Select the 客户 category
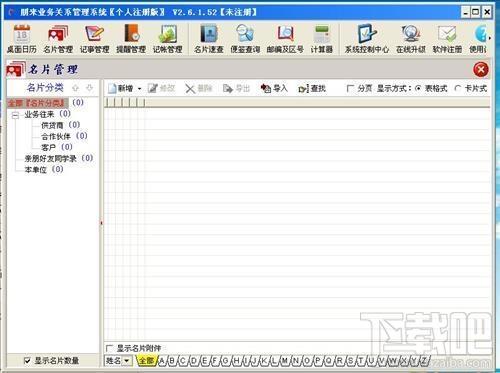The height and width of the screenshot is (373, 500). [x=48, y=147]
